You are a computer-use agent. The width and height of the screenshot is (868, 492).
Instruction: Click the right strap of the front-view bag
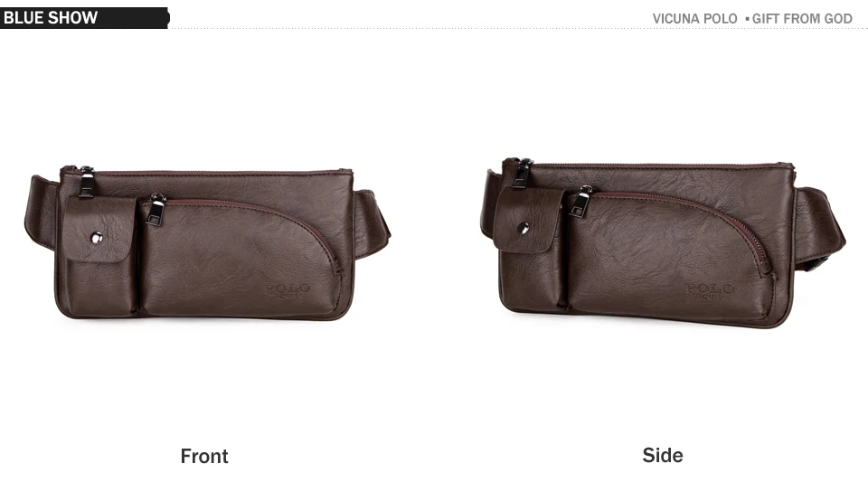point(371,223)
